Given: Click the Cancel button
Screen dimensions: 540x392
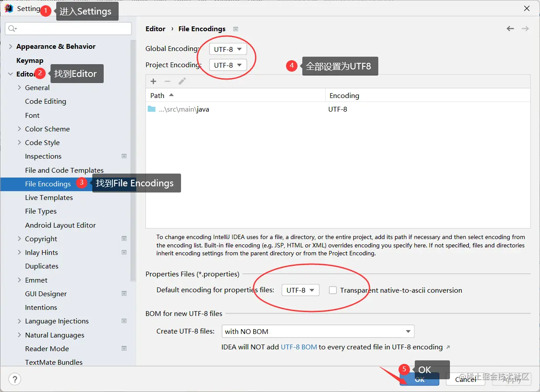Looking at the screenshot, I should point(466,379).
